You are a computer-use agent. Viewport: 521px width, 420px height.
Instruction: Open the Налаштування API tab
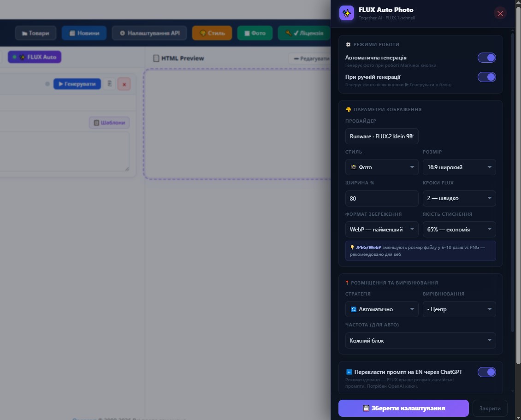pos(149,33)
